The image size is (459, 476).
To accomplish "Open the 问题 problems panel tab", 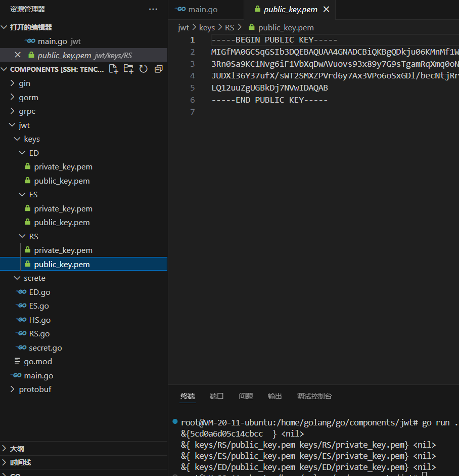I will 246,396.
